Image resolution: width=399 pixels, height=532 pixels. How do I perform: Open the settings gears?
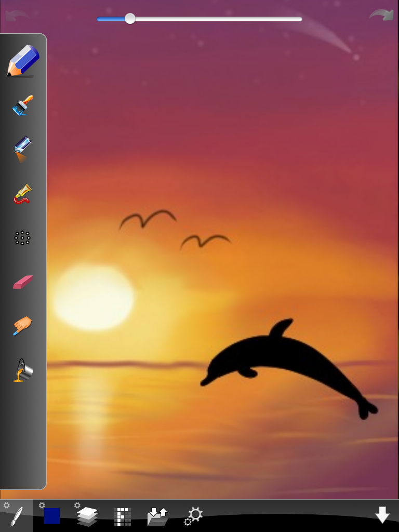pyautogui.click(x=193, y=516)
